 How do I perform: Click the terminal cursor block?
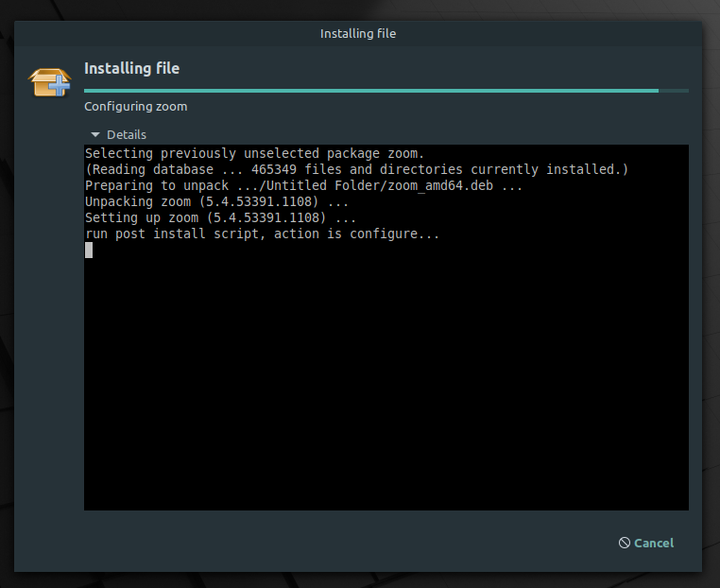[89, 250]
